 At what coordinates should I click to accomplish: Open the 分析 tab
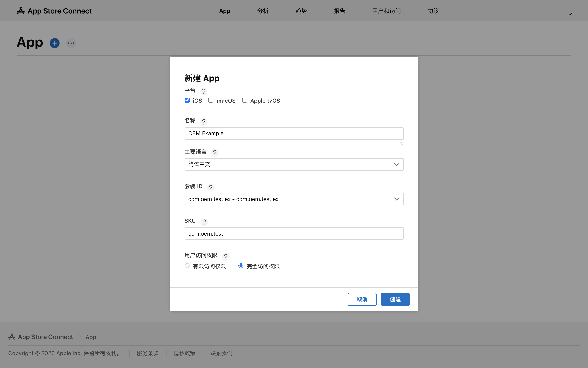point(263,11)
